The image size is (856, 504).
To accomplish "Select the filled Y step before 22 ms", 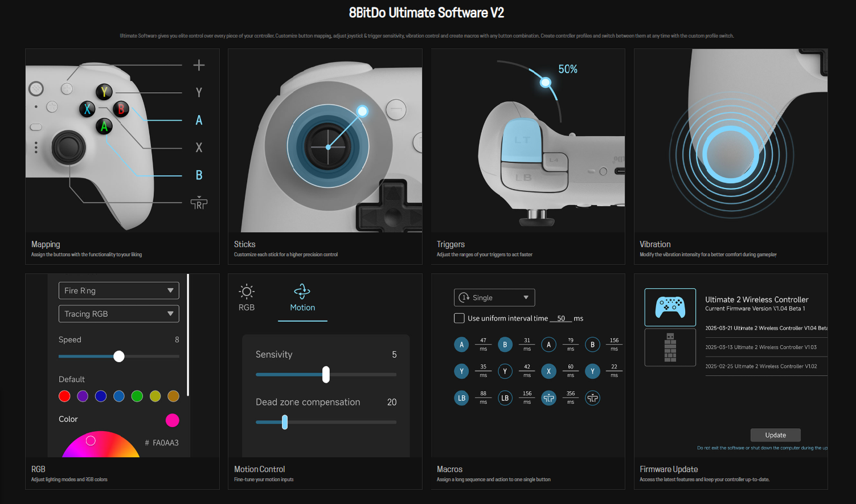I will [592, 371].
